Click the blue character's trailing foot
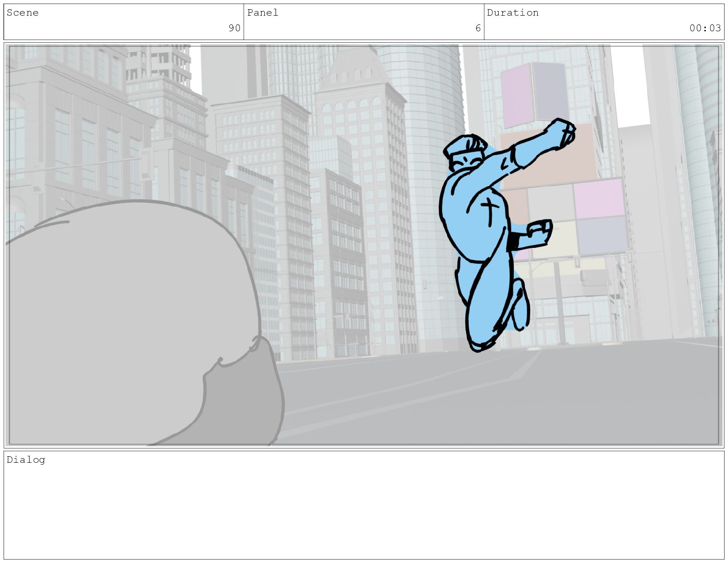This screenshot has height=563, width=728. [520, 308]
